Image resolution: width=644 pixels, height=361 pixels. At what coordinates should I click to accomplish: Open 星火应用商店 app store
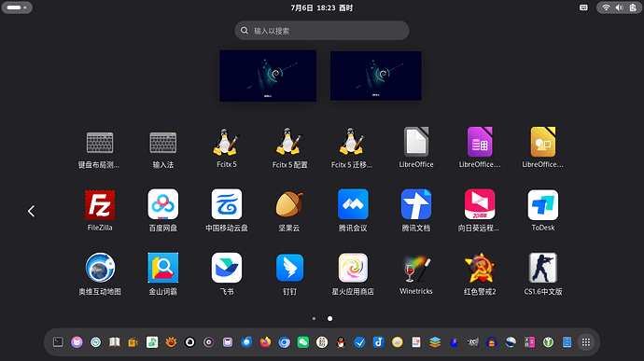(353, 274)
